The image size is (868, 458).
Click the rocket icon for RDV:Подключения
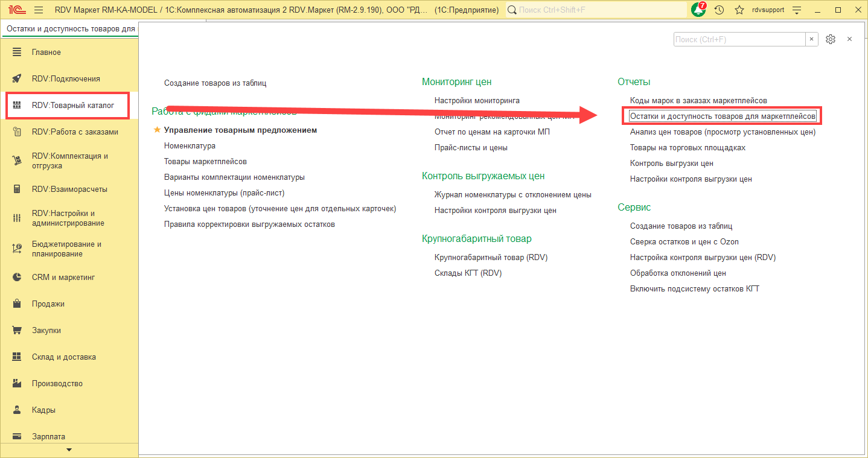(x=17, y=78)
